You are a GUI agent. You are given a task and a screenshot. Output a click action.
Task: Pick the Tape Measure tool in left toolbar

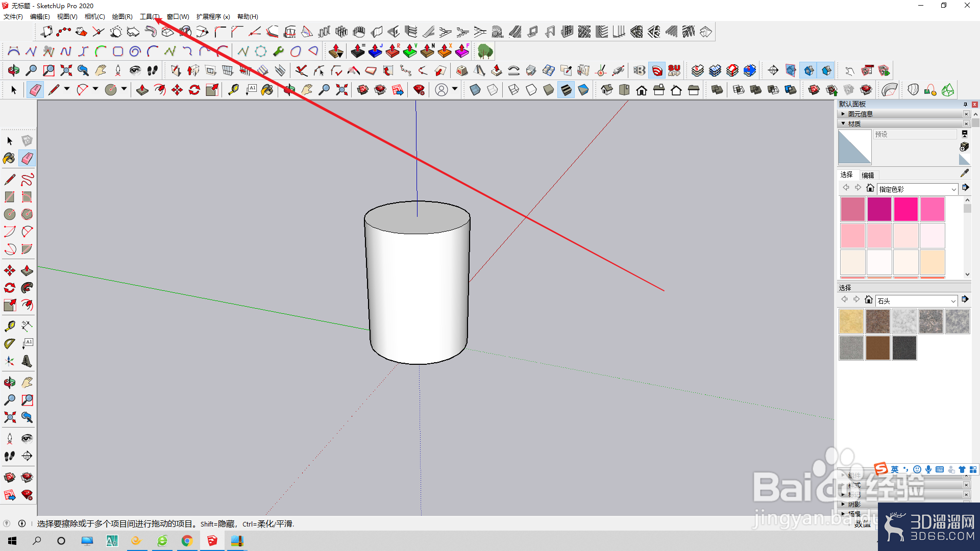9,326
